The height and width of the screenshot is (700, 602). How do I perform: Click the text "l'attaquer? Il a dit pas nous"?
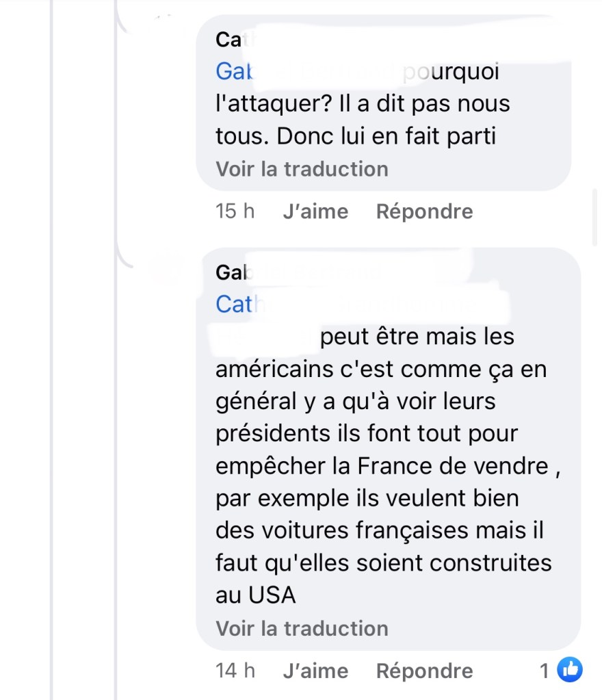[x=363, y=105]
